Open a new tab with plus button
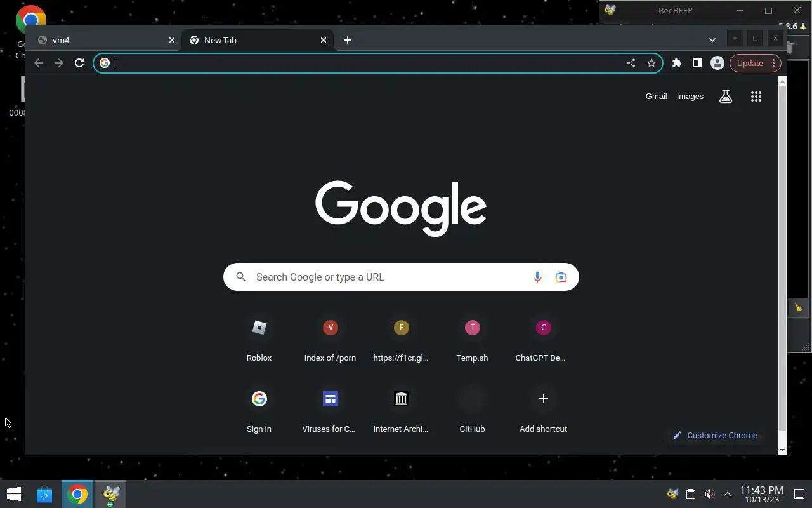Screen dimensions: 812x508 [347, 40]
